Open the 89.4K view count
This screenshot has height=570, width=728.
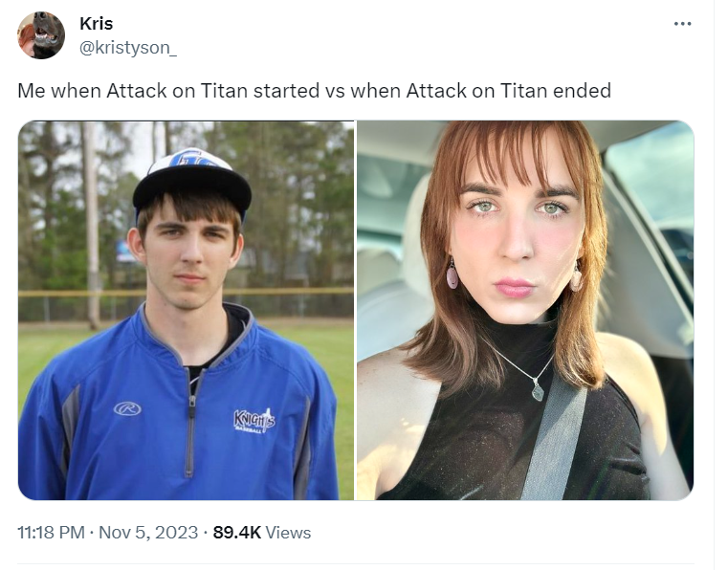237,533
